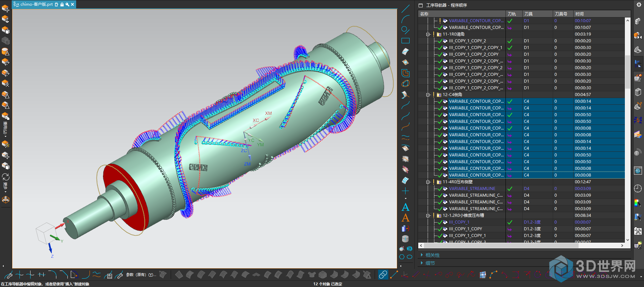This screenshot has width=644, height=287.
Task: Choose the blue Text 'A' tool
Action: click(406, 207)
